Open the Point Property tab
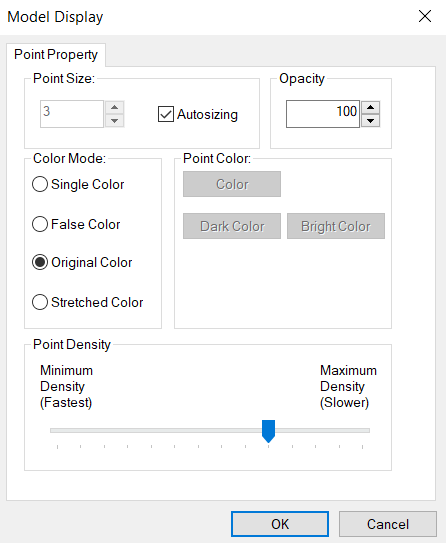Image resolution: width=446 pixels, height=543 pixels. (x=56, y=55)
